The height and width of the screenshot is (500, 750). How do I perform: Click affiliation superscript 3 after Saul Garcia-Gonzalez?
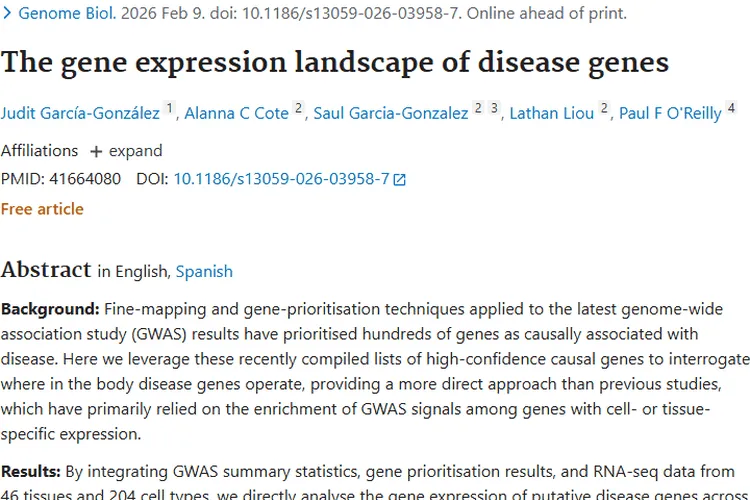(494, 108)
